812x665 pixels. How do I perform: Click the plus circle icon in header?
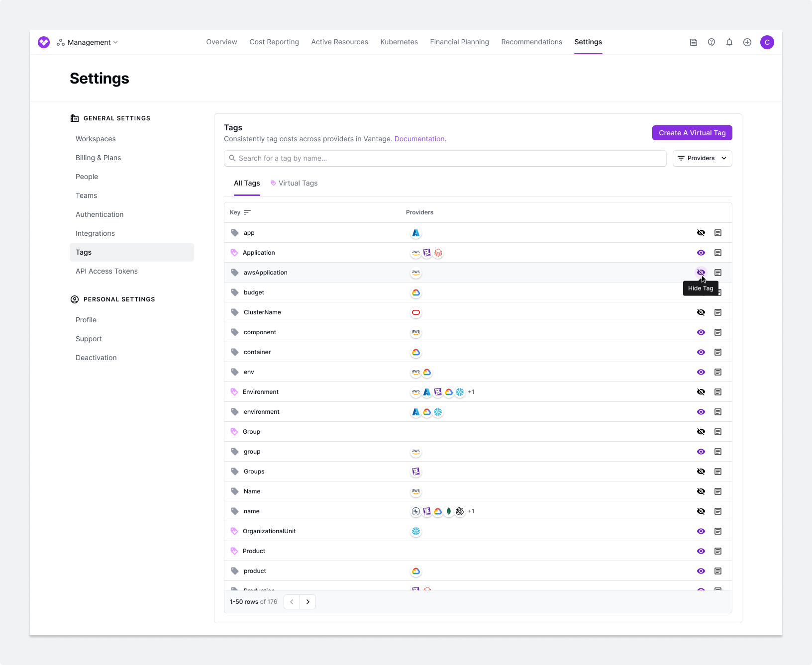[747, 42]
